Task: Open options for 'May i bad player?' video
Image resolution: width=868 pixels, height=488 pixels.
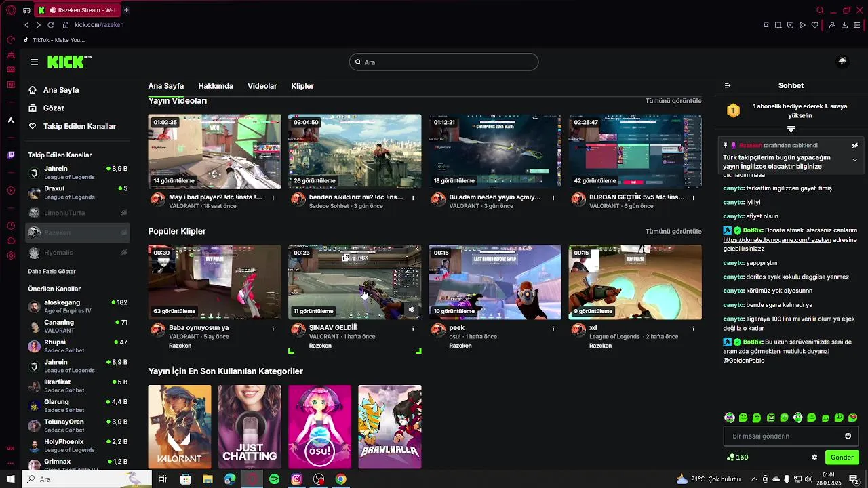Action: click(x=273, y=197)
